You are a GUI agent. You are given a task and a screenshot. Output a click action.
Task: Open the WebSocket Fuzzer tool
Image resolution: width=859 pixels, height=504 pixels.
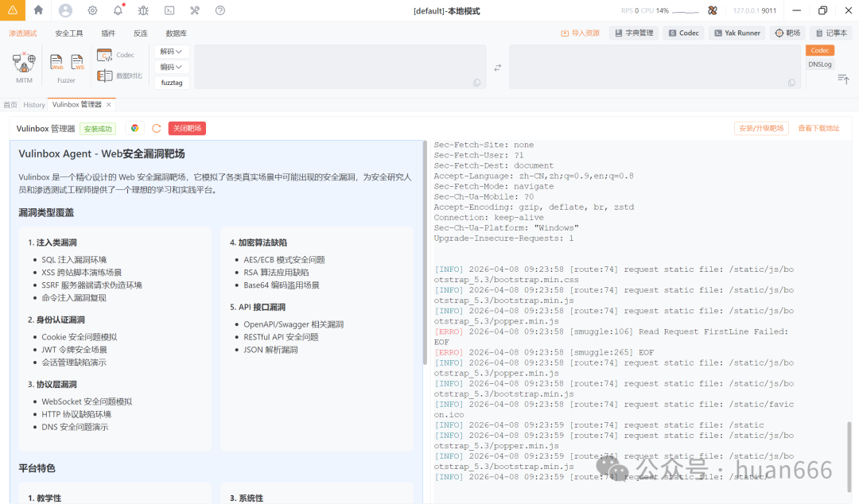coord(77,63)
